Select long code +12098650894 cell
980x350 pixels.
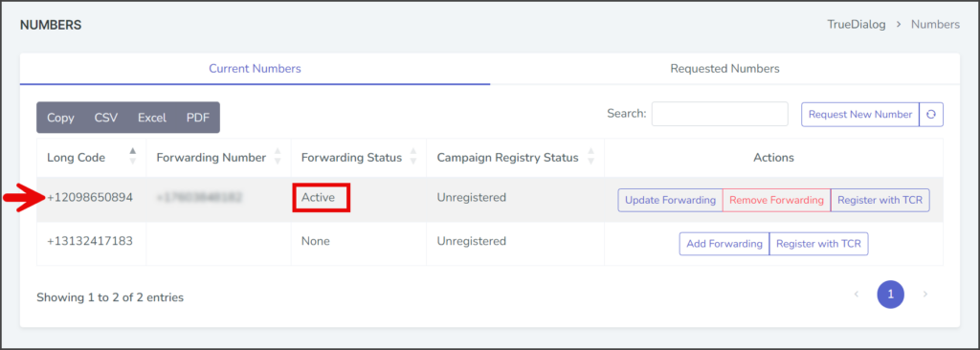(91, 199)
